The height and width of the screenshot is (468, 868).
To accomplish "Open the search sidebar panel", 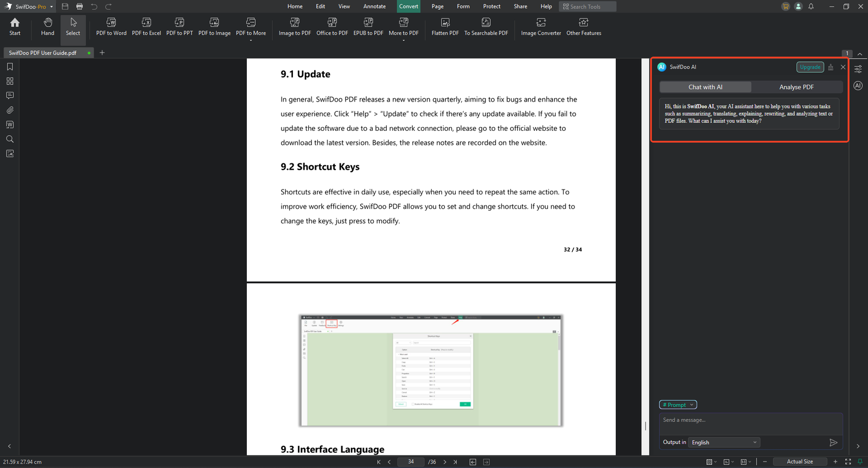I will tap(10, 139).
